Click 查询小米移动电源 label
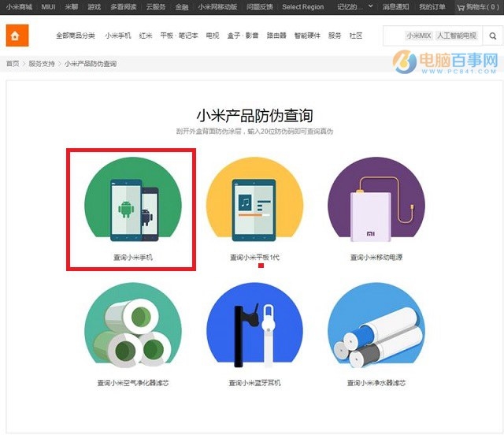Image resolution: width=504 pixels, height=435 pixels. click(376, 258)
